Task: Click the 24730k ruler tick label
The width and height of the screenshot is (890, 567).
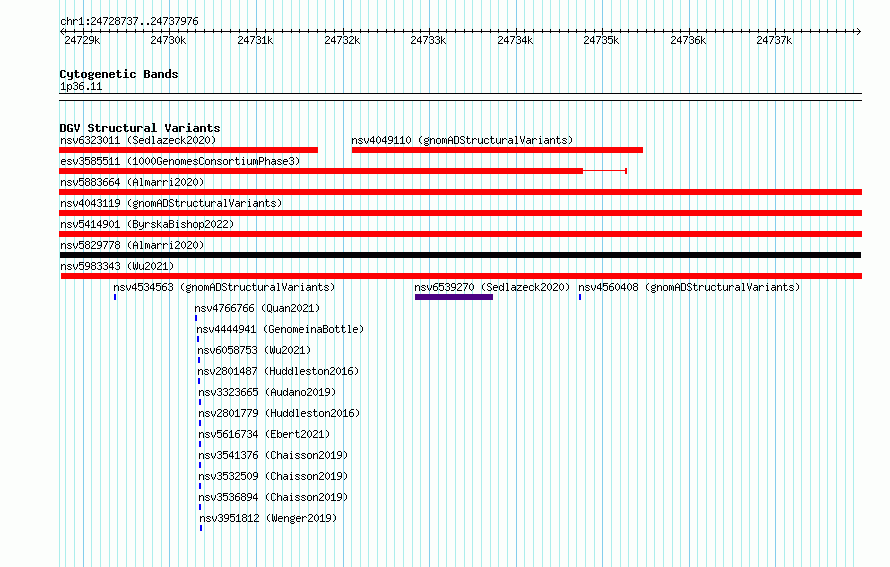Action: point(168,40)
